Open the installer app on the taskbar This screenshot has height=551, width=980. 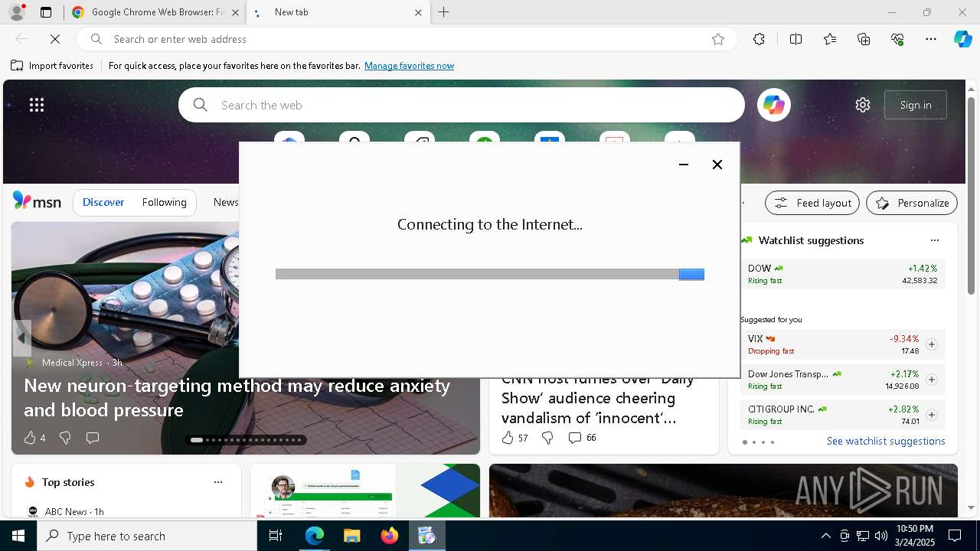426,536
